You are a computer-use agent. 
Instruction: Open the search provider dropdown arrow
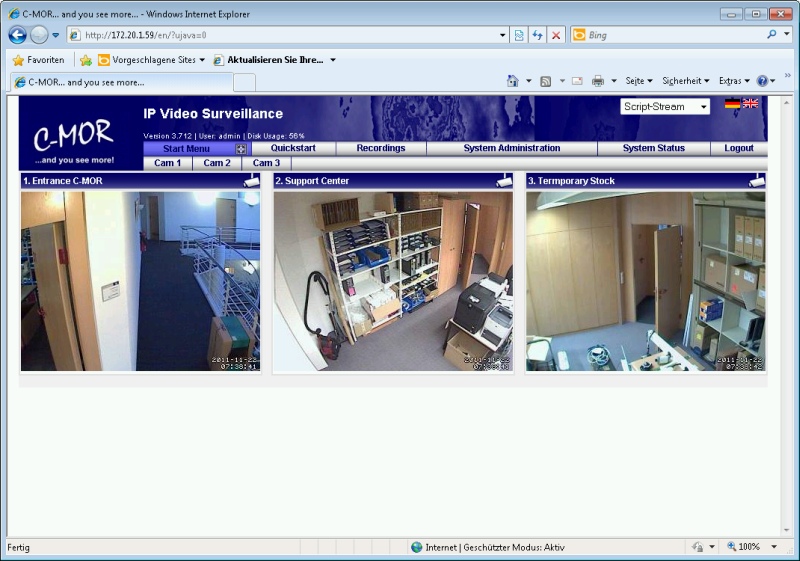pyautogui.click(x=787, y=35)
